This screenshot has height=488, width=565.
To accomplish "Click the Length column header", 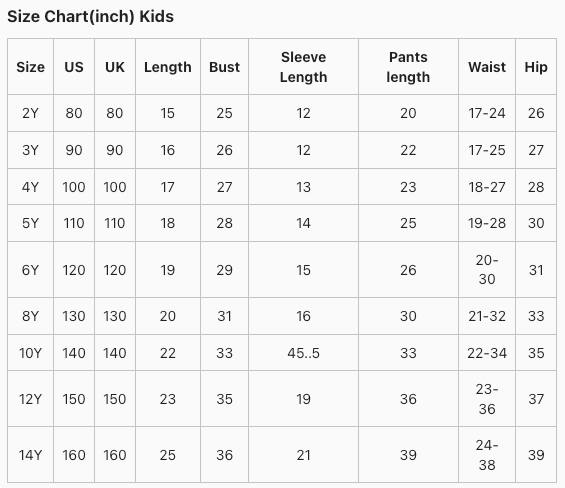I will pos(168,67).
